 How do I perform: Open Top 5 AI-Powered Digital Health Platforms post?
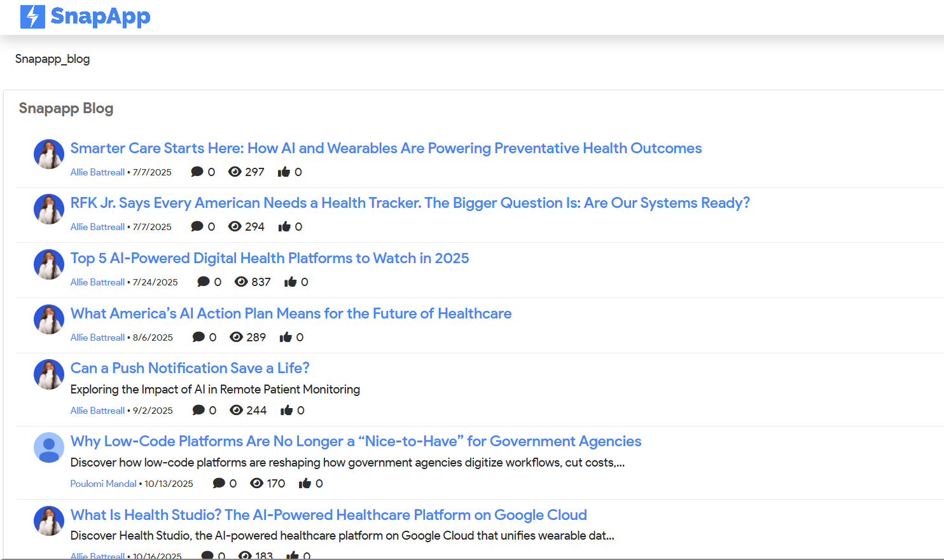coord(270,258)
